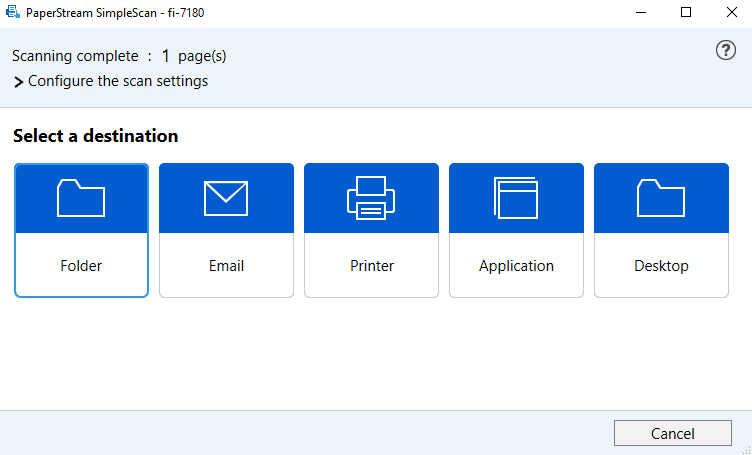
Task: Click the PaperStream SimpleScan title bar icon
Action: pyautogui.click(x=12, y=12)
